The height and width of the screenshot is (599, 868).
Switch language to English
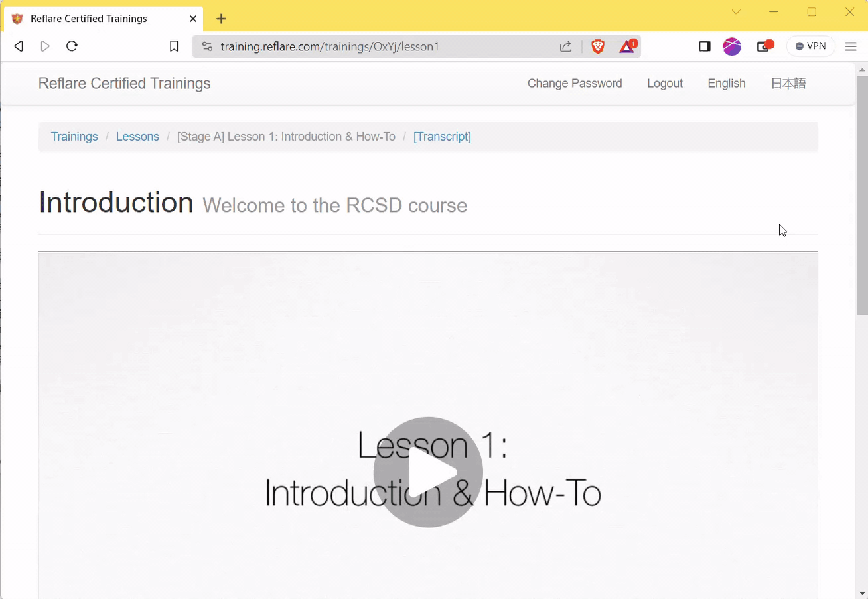pyautogui.click(x=727, y=84)
